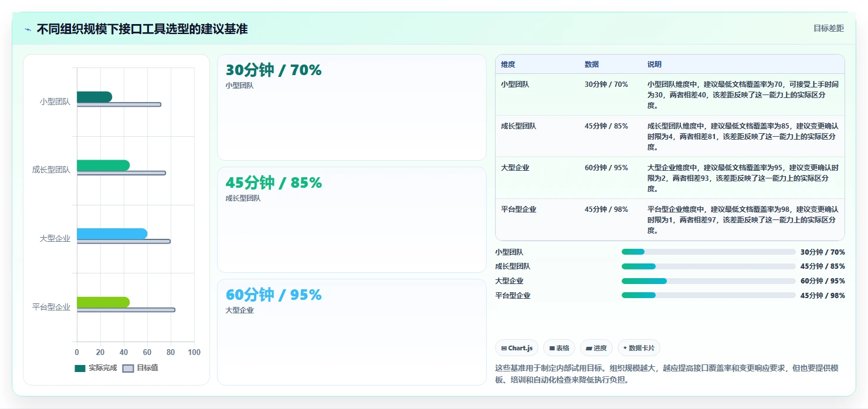Toggle the 目标值 legend swatch
The image size is (868, 409).
click(128, 368)
